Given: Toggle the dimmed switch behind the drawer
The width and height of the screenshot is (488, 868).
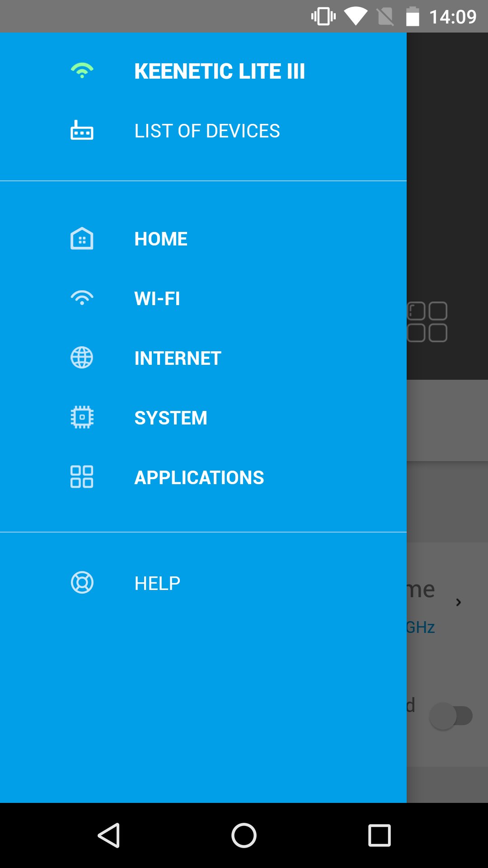Looking at the screenshot, I should tap(451, 716).
